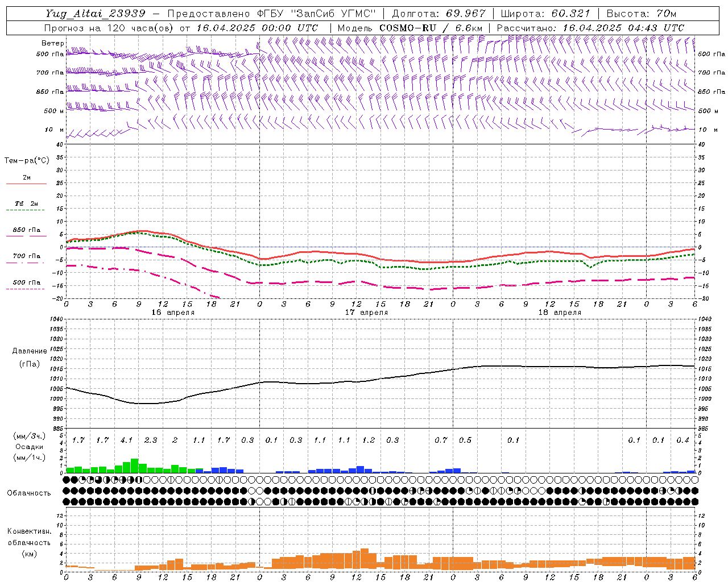Image resolution: width=728 pixels, height=582 pixels.
Task: Click the "Td 2м" dew point legend label
Action: pyautogui.click(x=26, y=203)
